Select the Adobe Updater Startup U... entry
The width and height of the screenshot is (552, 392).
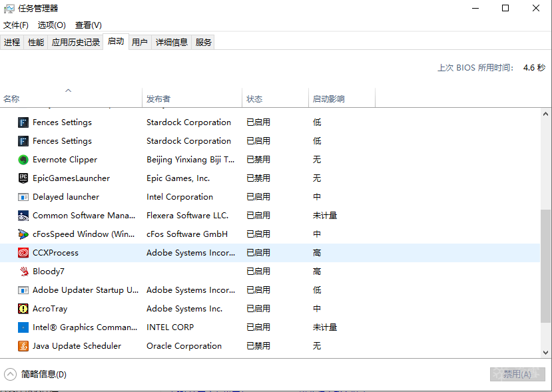coord(85,290)
